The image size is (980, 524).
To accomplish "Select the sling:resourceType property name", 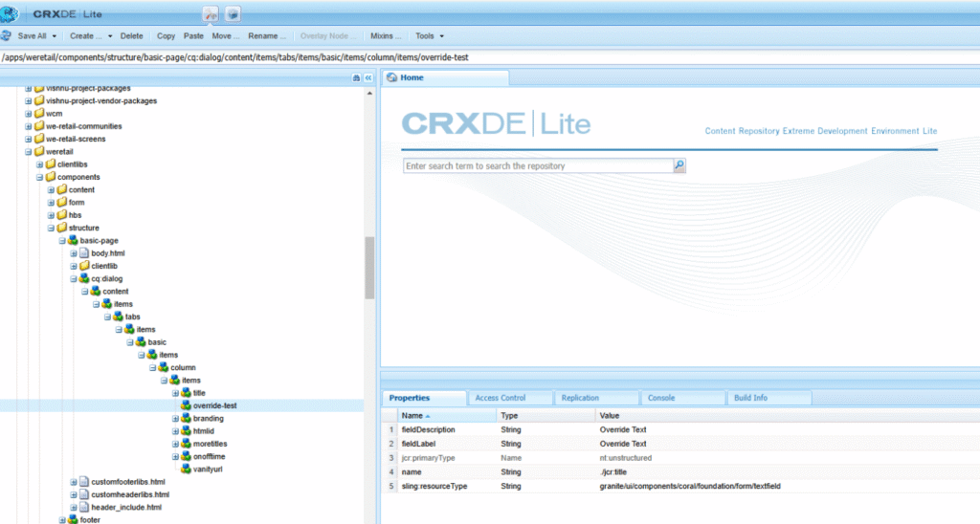I will (434, 486).
